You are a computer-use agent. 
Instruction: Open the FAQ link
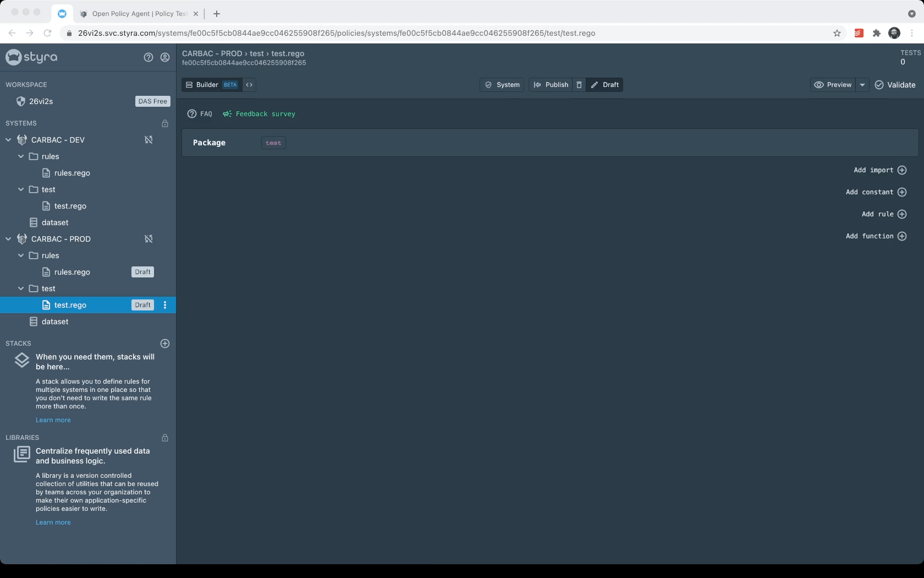200,114
